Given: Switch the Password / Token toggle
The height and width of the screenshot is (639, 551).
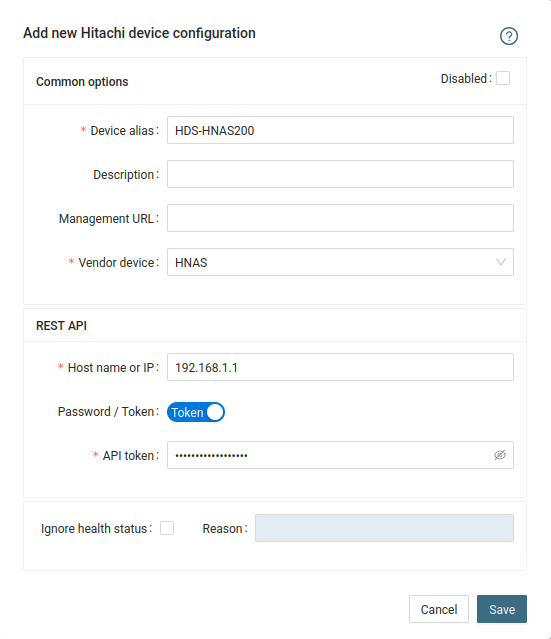Looking at the screenshot, I should click(x=196, y=412).
